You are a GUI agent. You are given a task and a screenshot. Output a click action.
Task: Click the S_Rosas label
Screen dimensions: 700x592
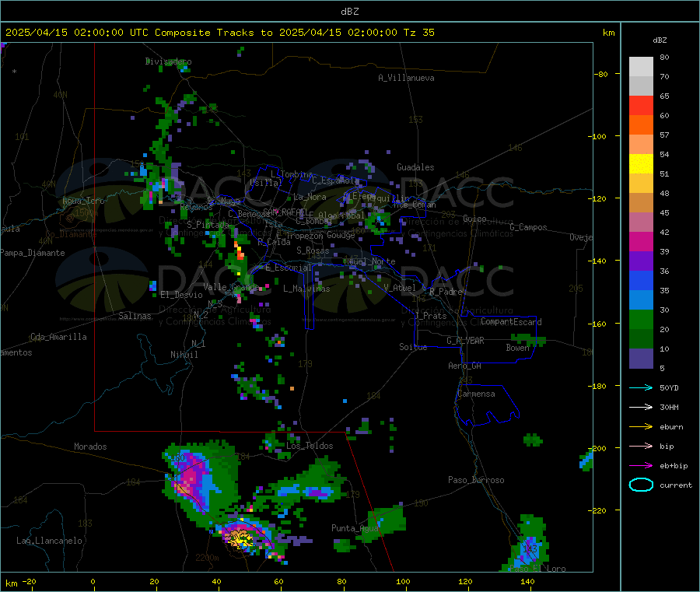pyautogui.click(x=313, y=250)
